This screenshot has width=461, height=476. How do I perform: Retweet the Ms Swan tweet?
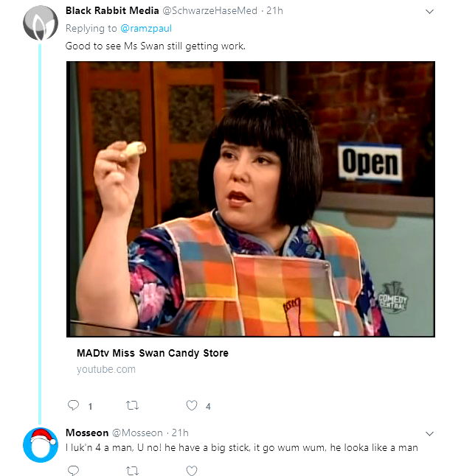[x=132, y=405]
